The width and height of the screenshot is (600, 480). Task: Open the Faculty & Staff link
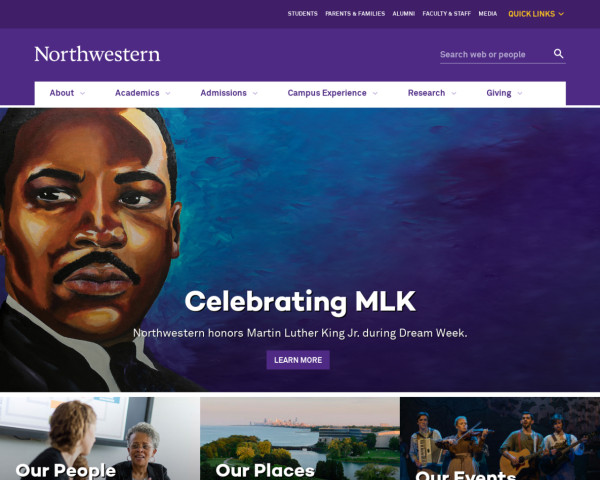click(x=446, y=14)
